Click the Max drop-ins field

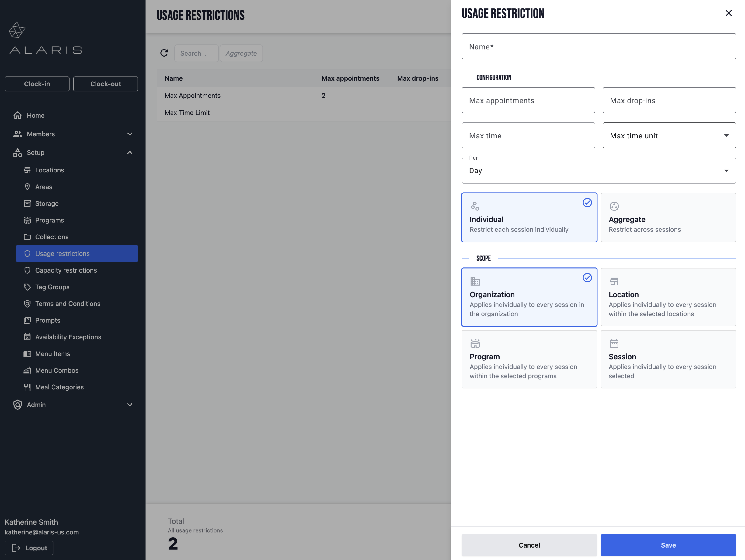(669, 100)
